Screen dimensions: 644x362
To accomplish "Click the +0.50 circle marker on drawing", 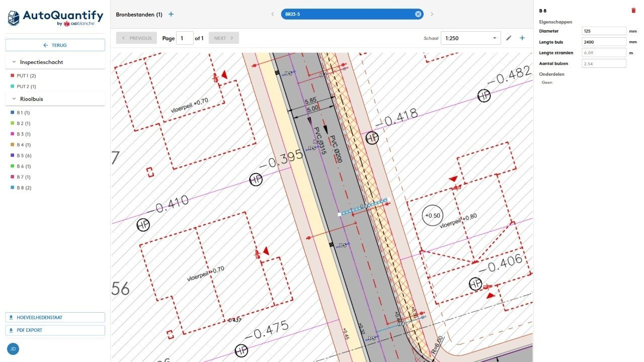I will click(x=433, y=215).
